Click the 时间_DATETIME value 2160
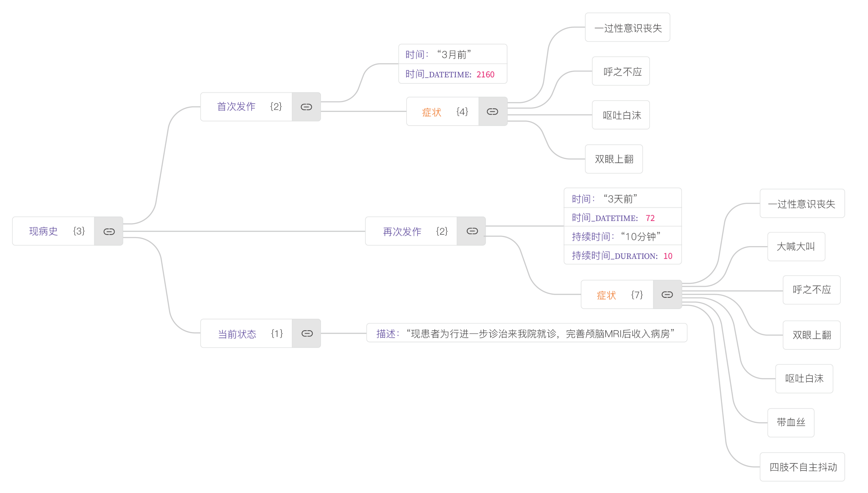This screenshot has height=493, width=868. (x=485, y=74)
